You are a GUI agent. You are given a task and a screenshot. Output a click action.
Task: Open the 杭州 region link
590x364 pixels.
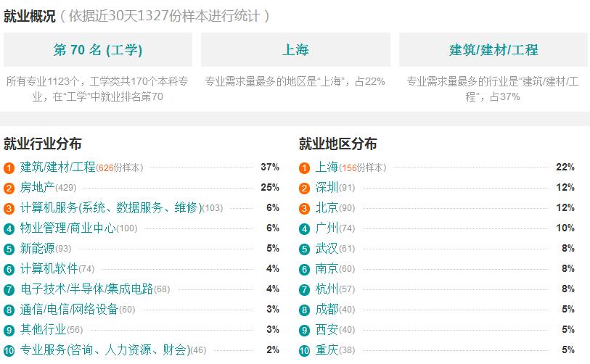tap(327, 289)
